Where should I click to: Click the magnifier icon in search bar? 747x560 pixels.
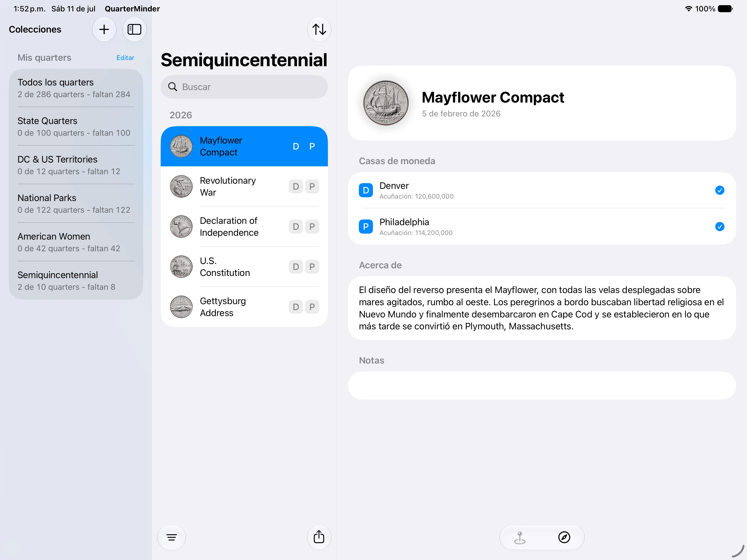[173, 87]
